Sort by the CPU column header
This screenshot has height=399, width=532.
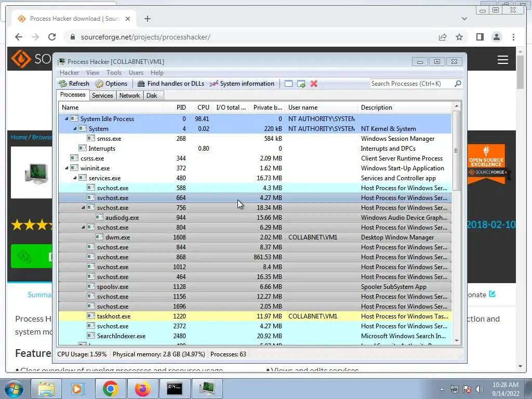pyautogui.click(x=201, y=108)
